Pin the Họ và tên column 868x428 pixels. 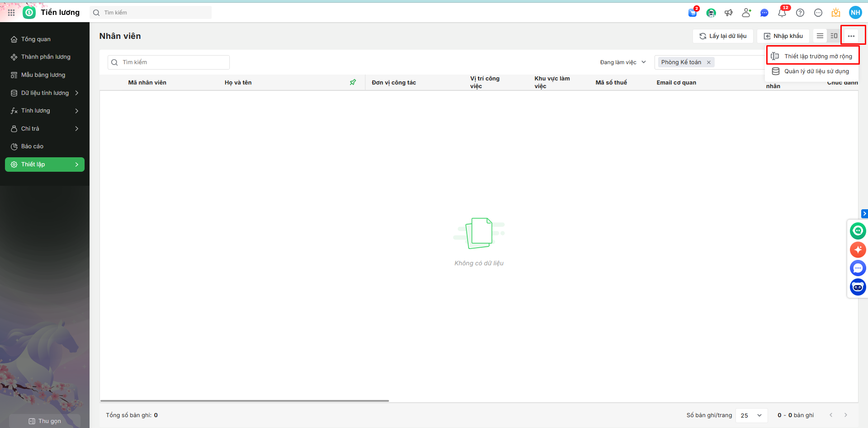[x=353, y=82]
